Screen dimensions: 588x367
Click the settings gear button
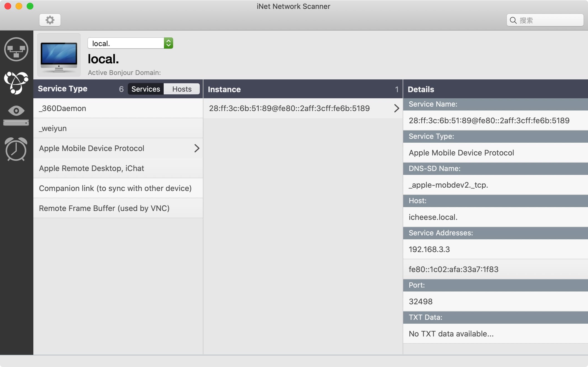(x=50, y=20)
